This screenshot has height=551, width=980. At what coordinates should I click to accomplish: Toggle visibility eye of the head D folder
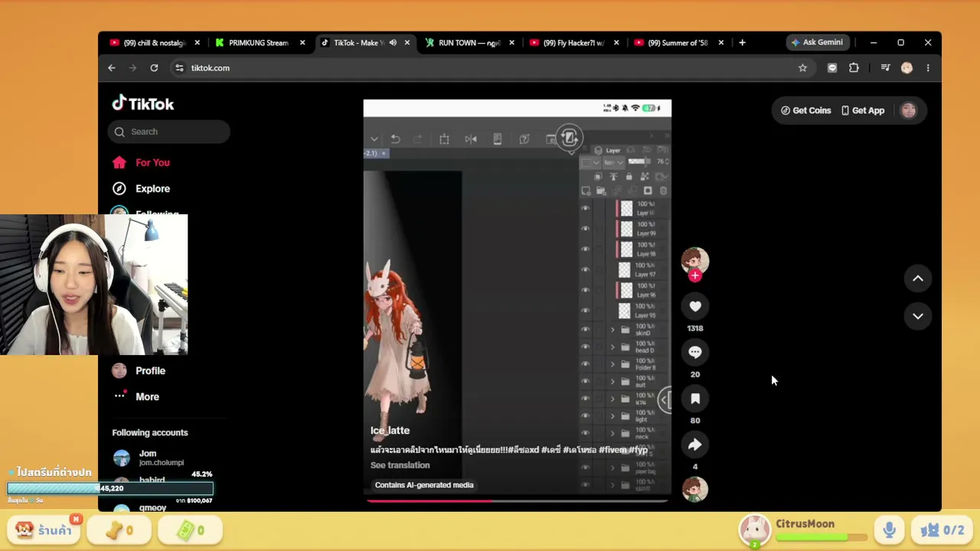(586, 347)
